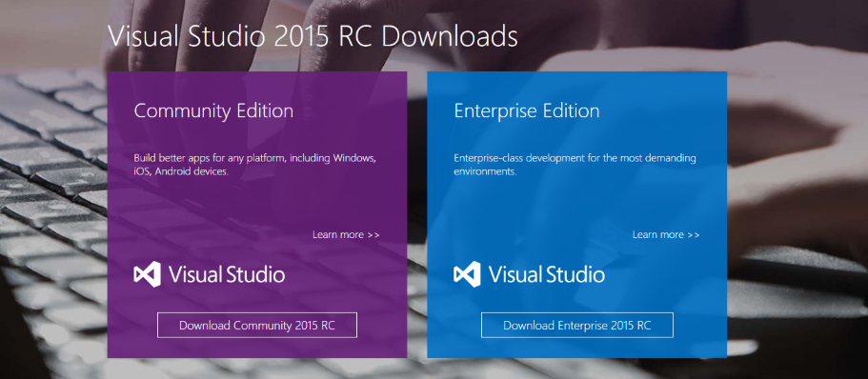This screenshot has height=379, width=868.
Task: Click the Visual Studio wordmark under Community Edition
Action: coord(227,274)
